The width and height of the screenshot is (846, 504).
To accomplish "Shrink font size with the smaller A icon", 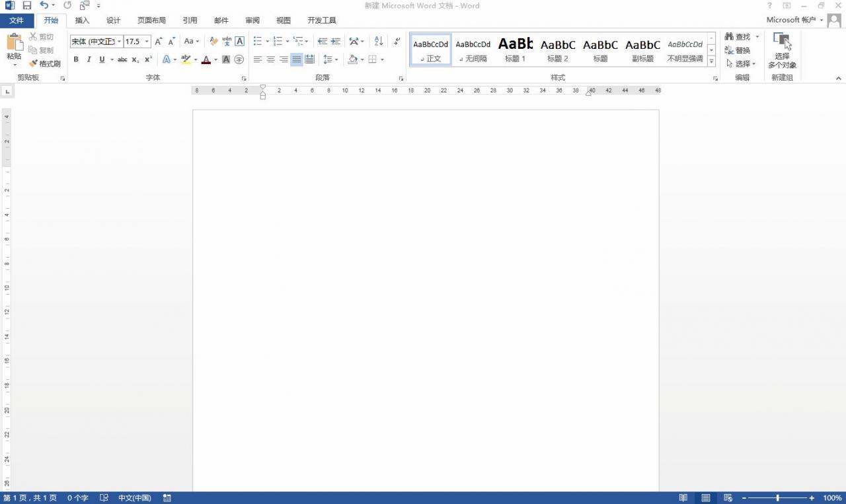I will (172, 41).
